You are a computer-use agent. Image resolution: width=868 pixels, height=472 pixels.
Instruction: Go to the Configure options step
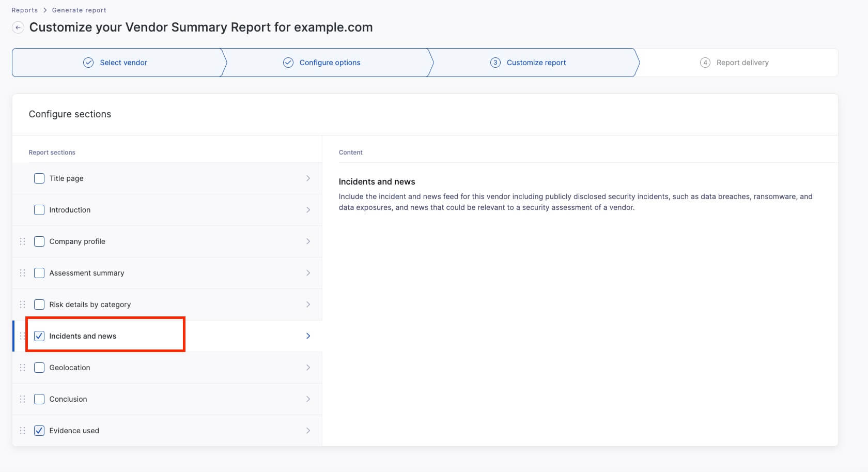(x=329, y=63)
